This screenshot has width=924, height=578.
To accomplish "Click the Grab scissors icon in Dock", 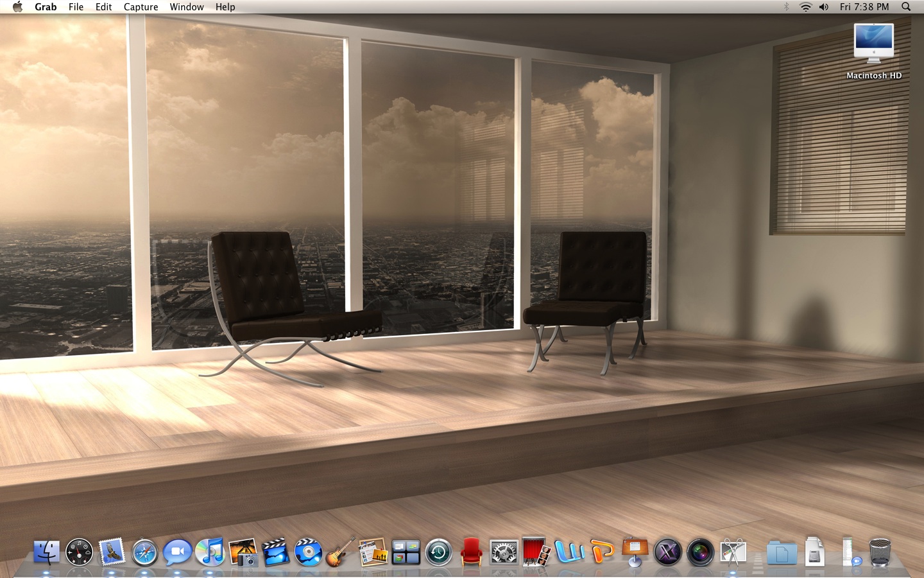I will 733,552.
